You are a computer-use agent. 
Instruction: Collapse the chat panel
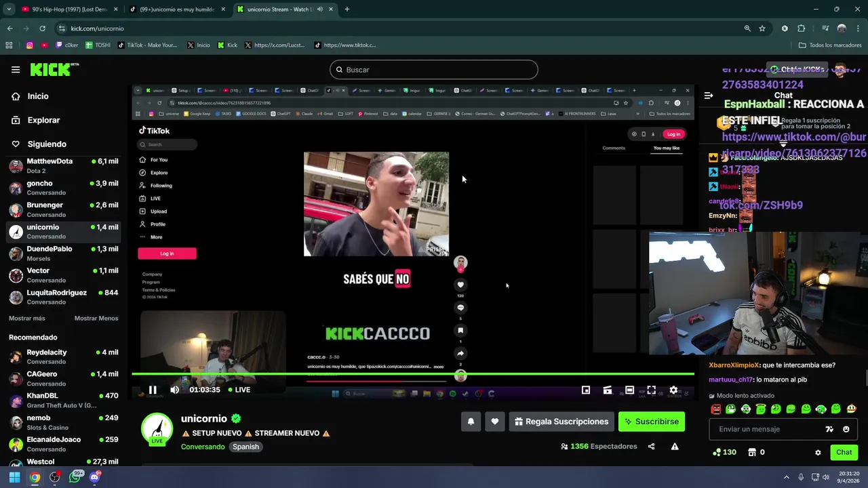pyautogui.click(x=709, y=96)
